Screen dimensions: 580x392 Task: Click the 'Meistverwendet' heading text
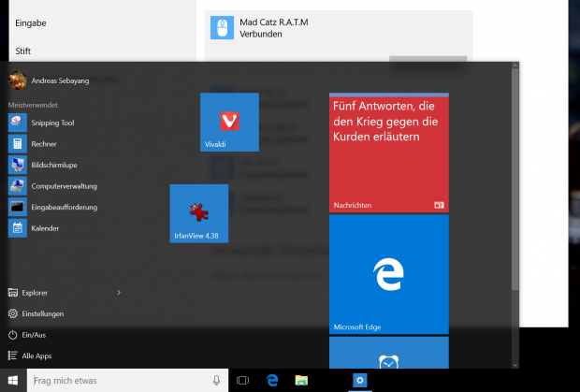pyautogui.click(x=33, y=105)
